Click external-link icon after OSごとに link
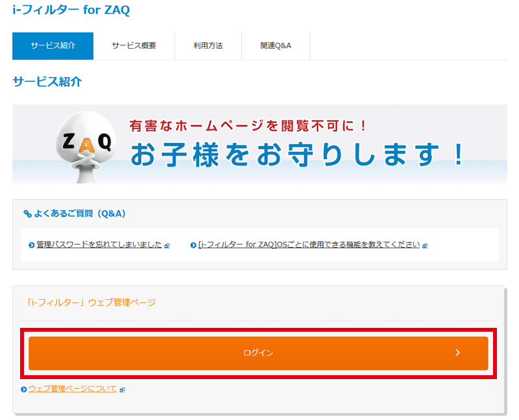Screen dimensions: 519x420 tap(425, 246)
